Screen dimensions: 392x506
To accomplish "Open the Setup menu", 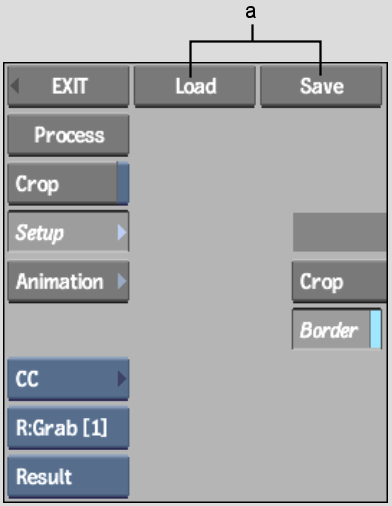I will [x=68, y=232].
